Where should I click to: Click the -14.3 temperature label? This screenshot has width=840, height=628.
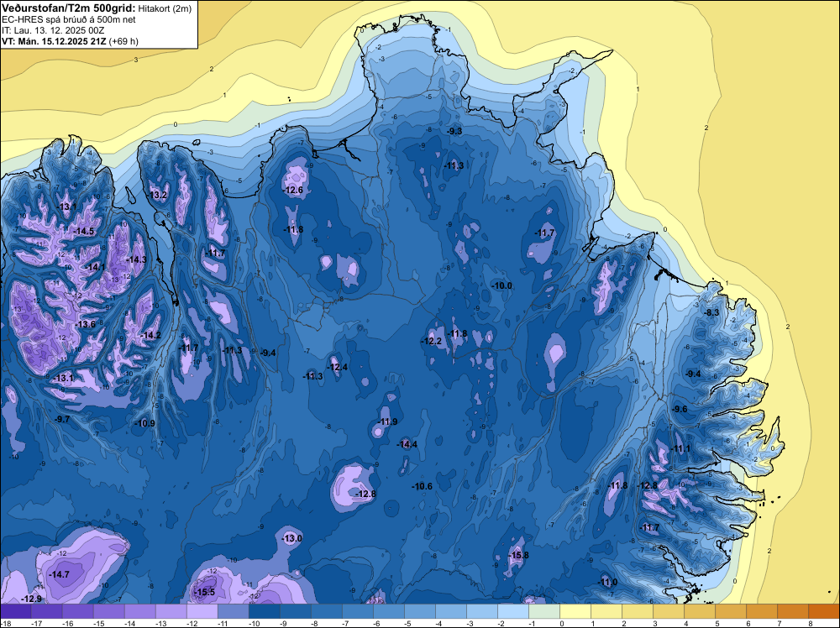(x=135, y=259)
